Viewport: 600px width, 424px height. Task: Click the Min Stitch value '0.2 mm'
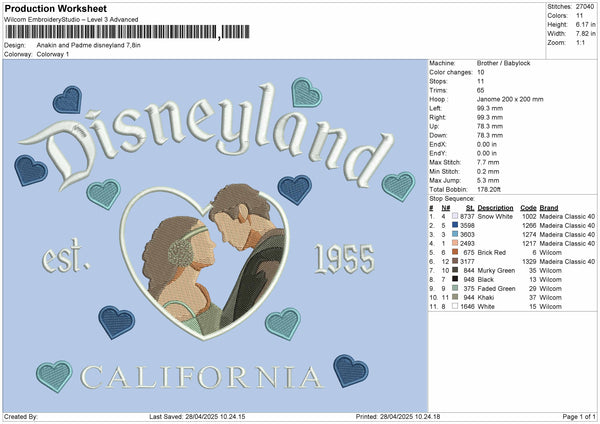488,171
